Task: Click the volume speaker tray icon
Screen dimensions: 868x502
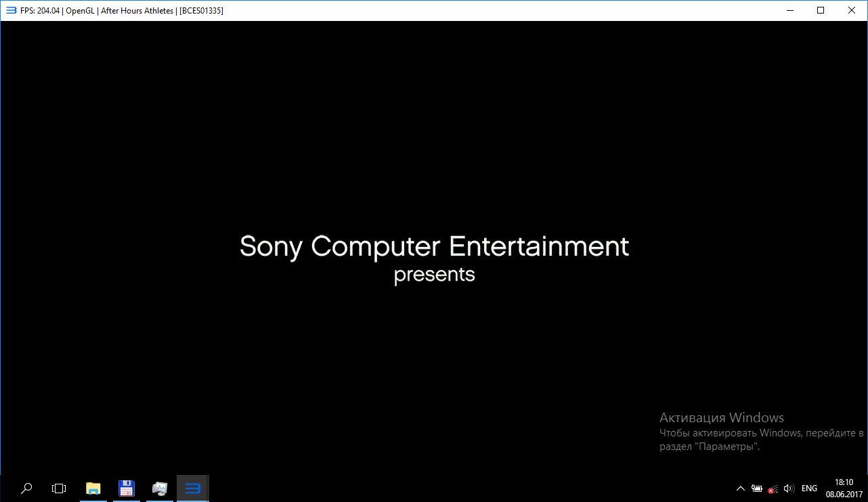Action: tap(788, 488)
